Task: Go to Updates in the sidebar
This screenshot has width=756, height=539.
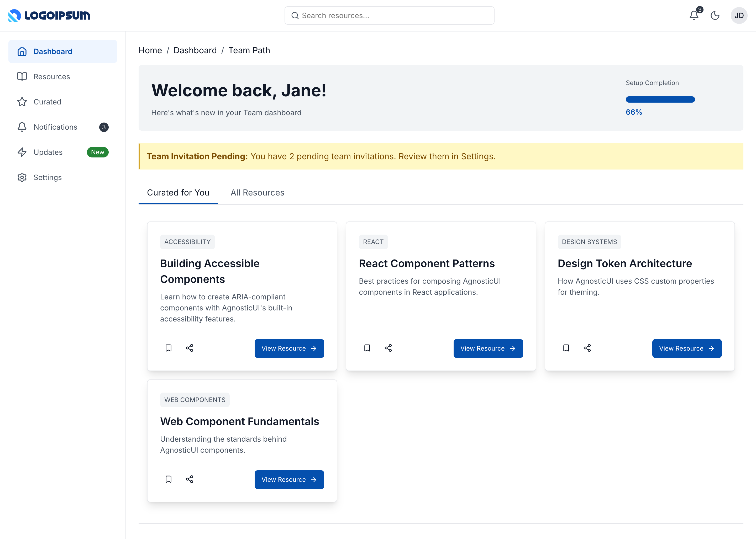Action: pos(48,152)
